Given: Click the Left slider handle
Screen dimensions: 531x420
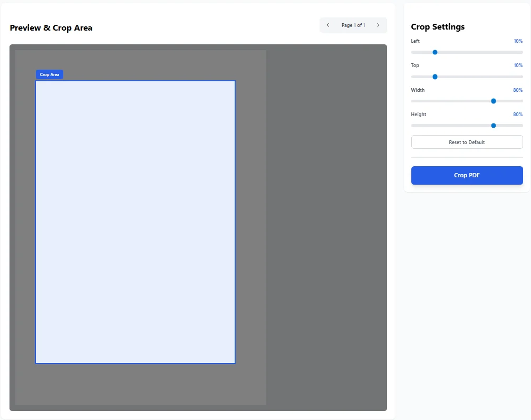Looking at the screenshot, I should coord(435,52).
